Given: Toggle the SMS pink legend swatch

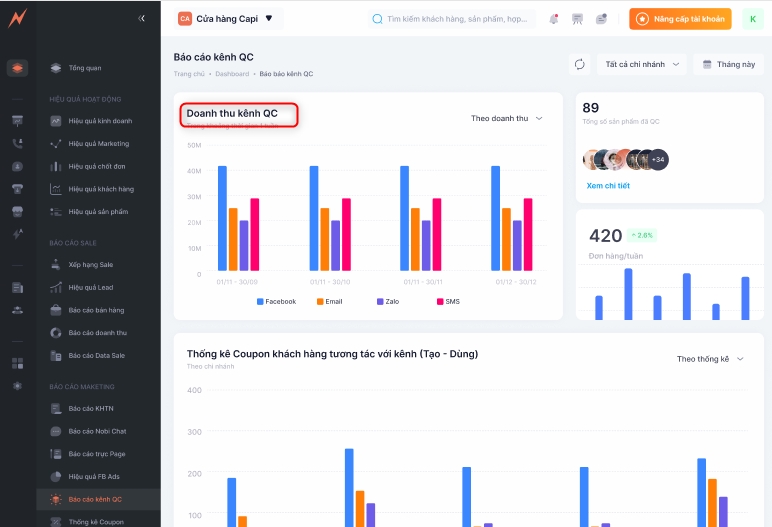Looking at the screenshot, I should (x=440, y=301).
